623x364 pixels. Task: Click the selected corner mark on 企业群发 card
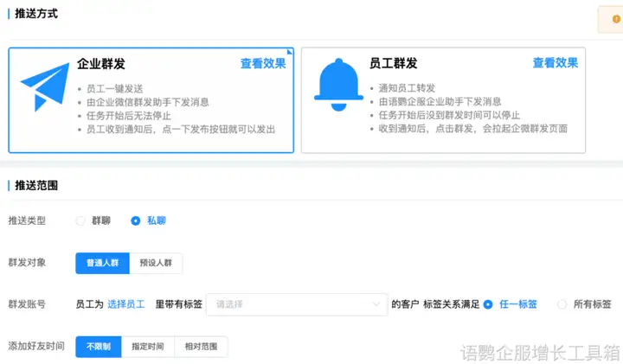[x=290, y=51]
